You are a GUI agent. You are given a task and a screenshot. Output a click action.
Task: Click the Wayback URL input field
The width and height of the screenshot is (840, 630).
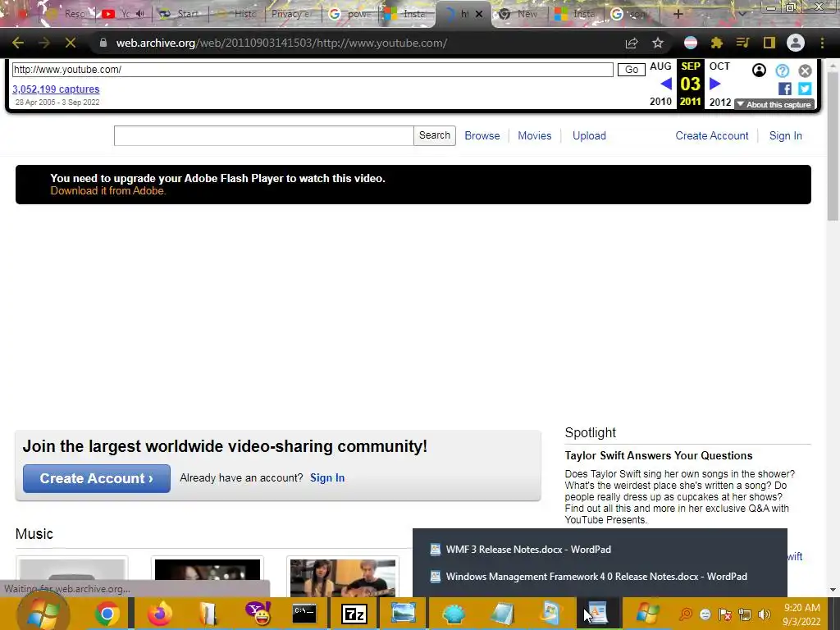pyautogui.click(x=313, y=70)
